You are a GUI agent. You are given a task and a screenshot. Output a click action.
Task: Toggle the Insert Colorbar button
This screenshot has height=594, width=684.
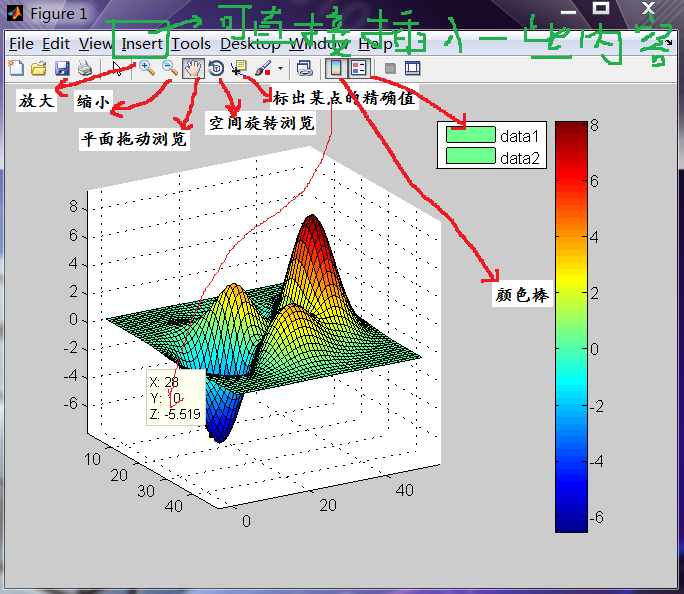pyautogui.click(x=336, y=68)
